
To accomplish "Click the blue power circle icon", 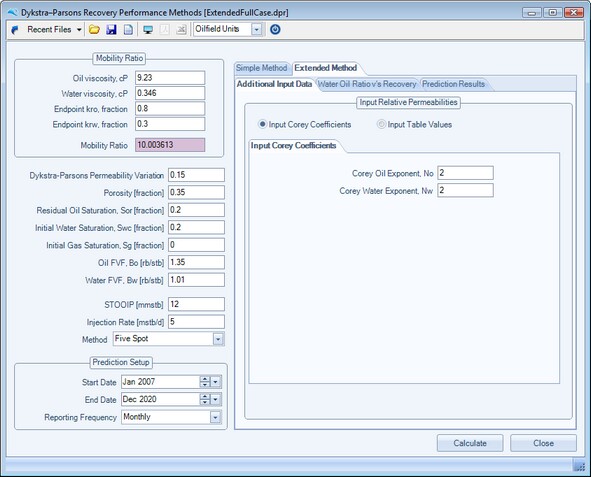I will click(x=275, y=29).
